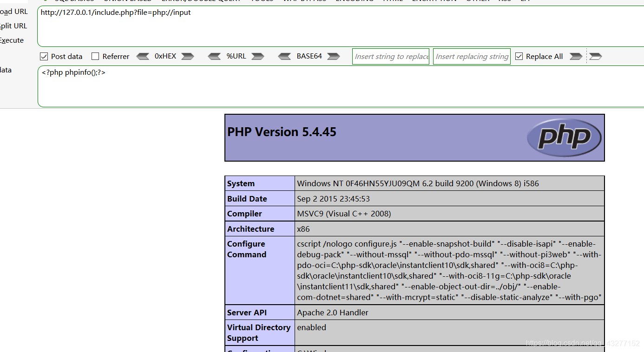Uncheck the Replace All checkbox

point(519,56)
